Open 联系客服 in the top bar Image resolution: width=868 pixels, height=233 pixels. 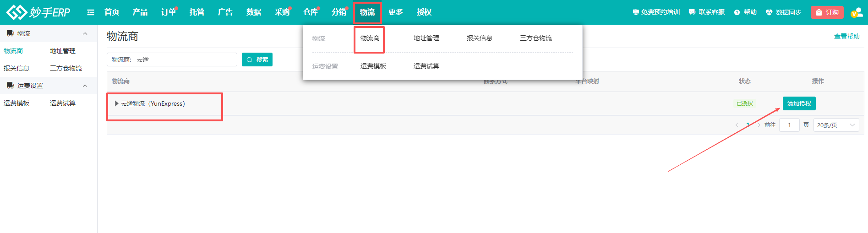coord(707,12)
